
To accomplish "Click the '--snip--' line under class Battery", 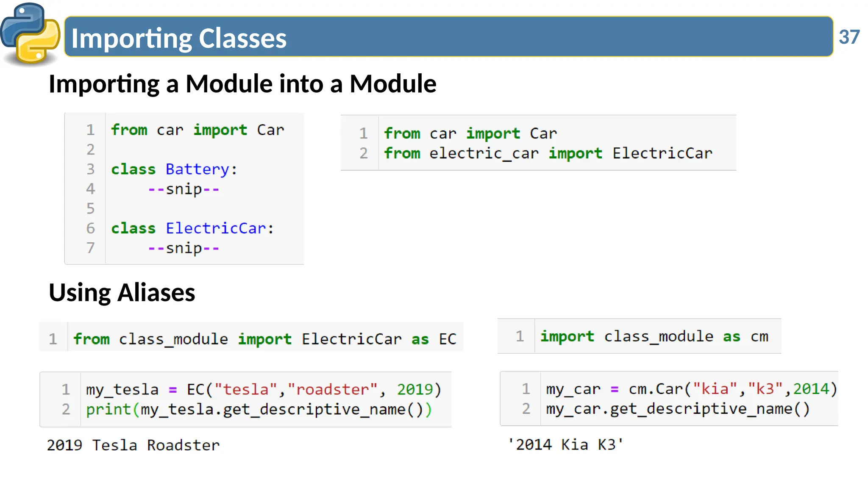I will tap(184, 189).
